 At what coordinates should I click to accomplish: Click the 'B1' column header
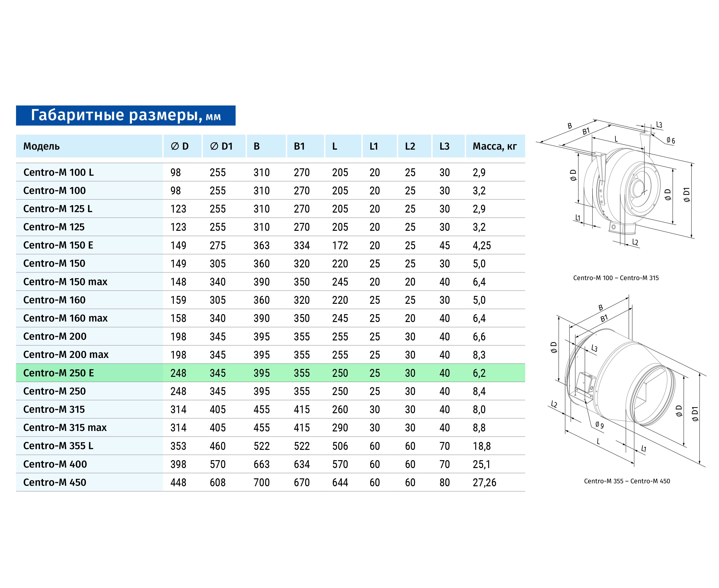click(x=299, y=146)
